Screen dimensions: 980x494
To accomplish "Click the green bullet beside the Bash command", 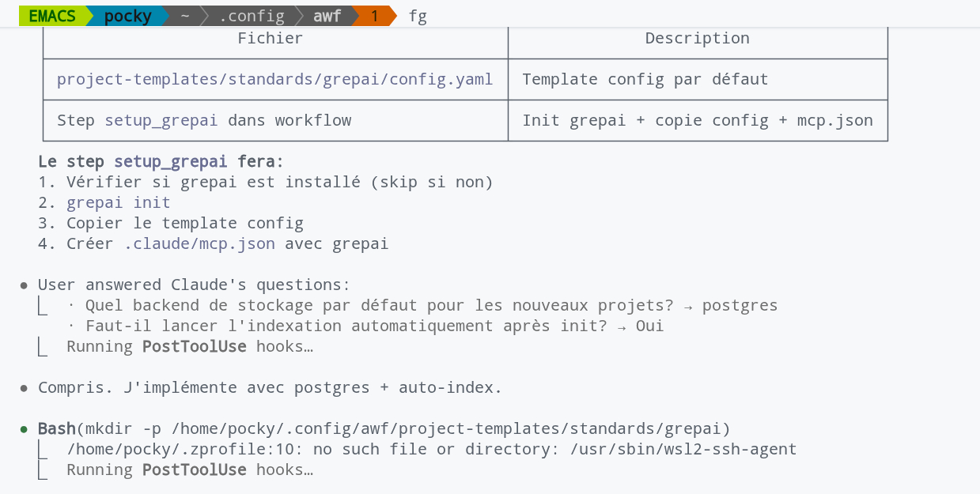I will (25, 429).
